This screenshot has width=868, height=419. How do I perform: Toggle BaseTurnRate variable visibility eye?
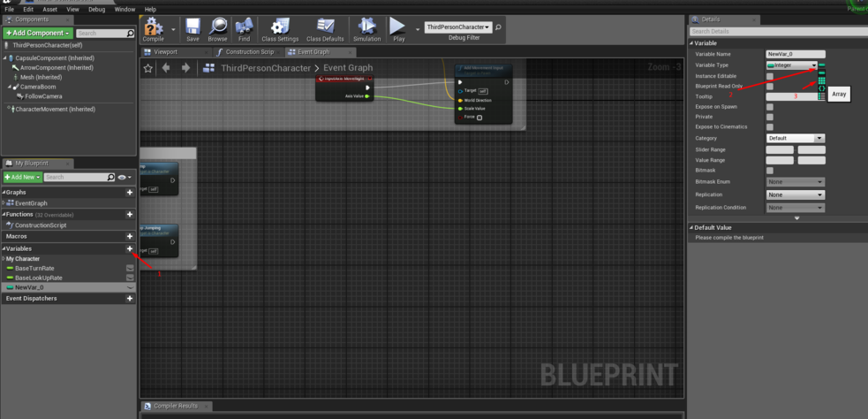(x=130, y=268)
